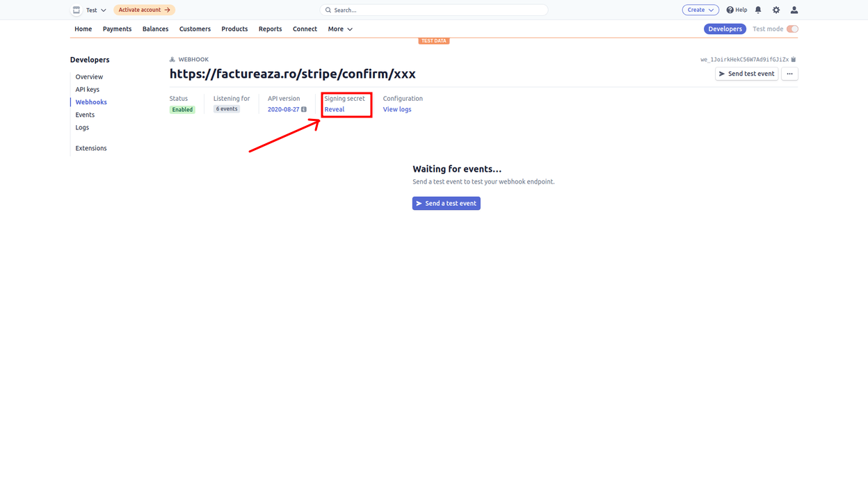Click the Activate account button

[144, 10]
